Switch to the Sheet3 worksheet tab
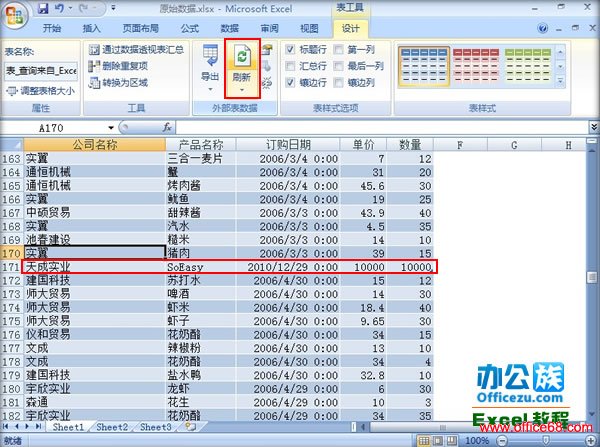The height and width of the screenshot is (447, 600). 155,427
